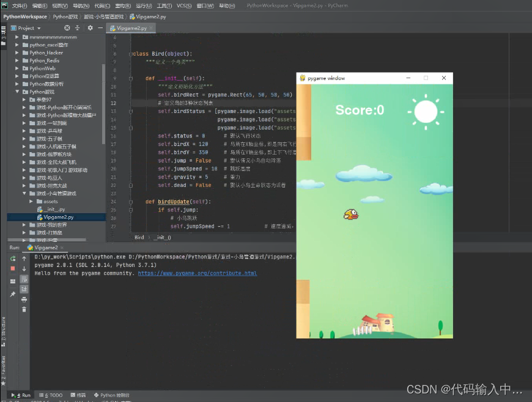Open the 4: Run tool window button
Viewport: 532px width, 402px height.
(x=21, y=395)
